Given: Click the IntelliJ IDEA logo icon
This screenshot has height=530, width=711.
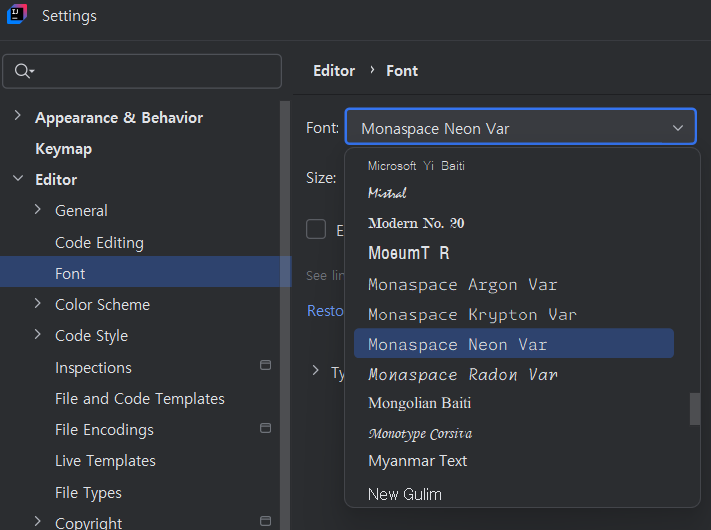Looking at the screenshot, I should point(17,14).
